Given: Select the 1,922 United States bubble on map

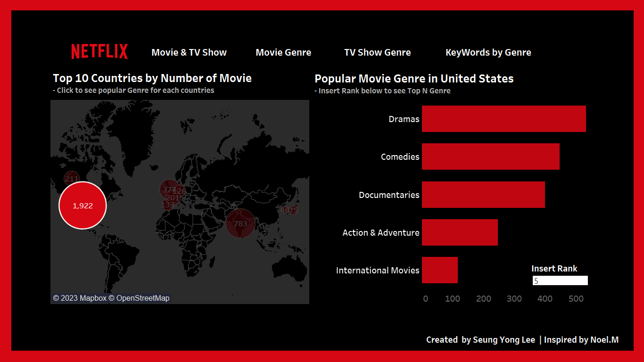Looking at the screenshot, I should pos(83,206).
